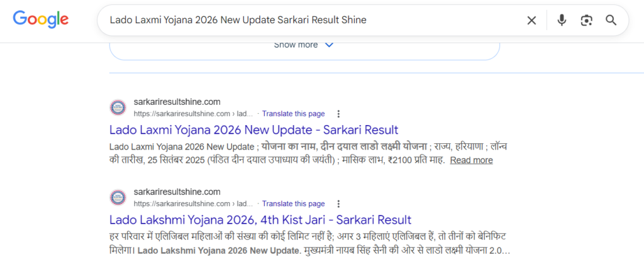Image resolution: width=644 pixels, height=267 pixels.
Task: Click the magnifying glass search button
Action: [611, 20]
